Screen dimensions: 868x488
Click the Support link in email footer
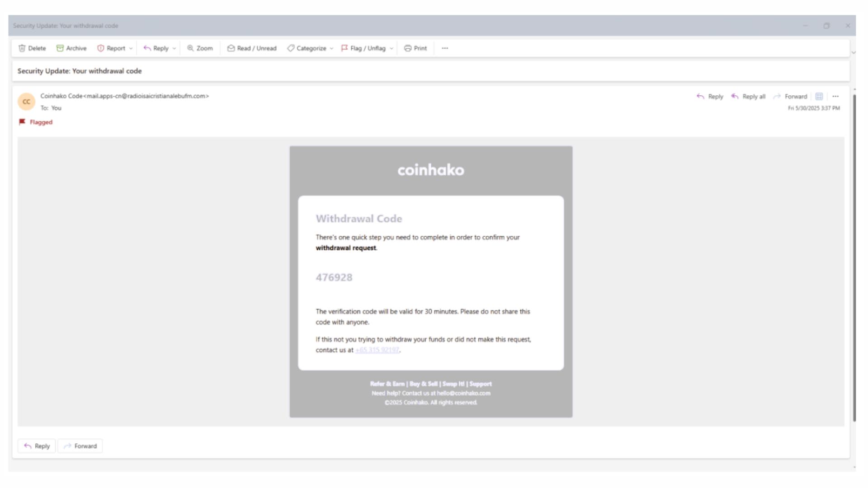480,384
